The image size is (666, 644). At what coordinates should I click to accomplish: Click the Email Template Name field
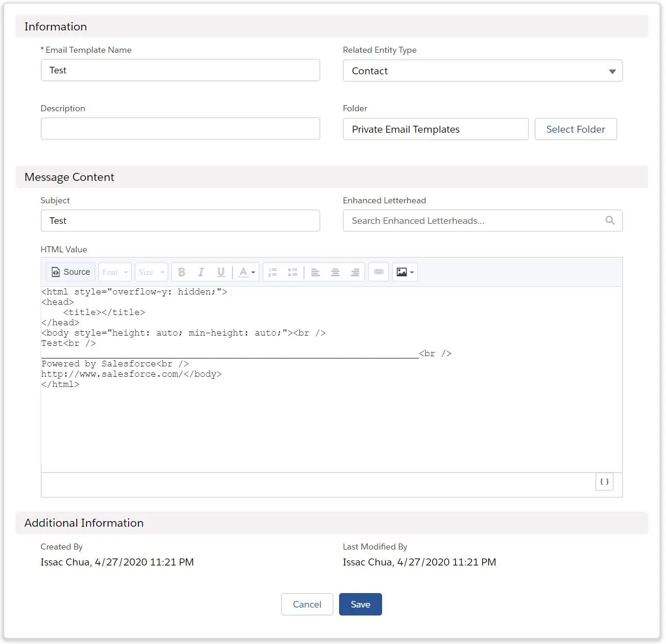(x=181, y=70)
